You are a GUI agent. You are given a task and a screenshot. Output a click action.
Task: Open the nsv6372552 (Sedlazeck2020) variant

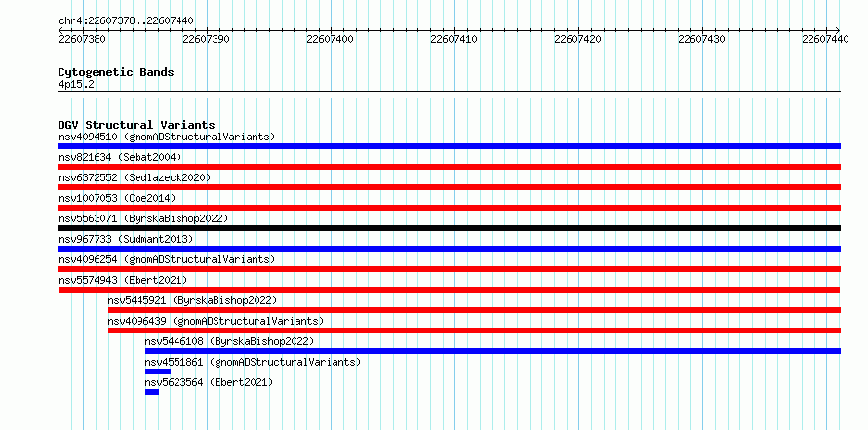[135, 177]
